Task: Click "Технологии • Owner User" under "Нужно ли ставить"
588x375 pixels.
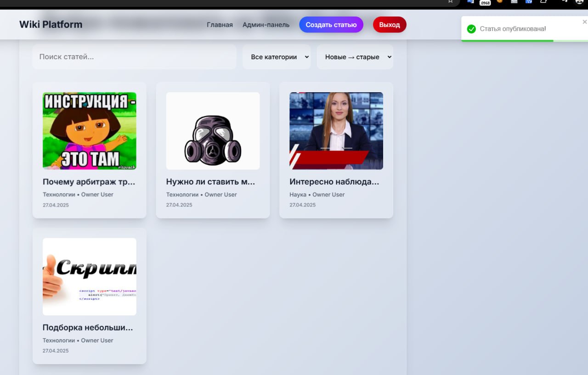Action: click(x=202, y=195)
